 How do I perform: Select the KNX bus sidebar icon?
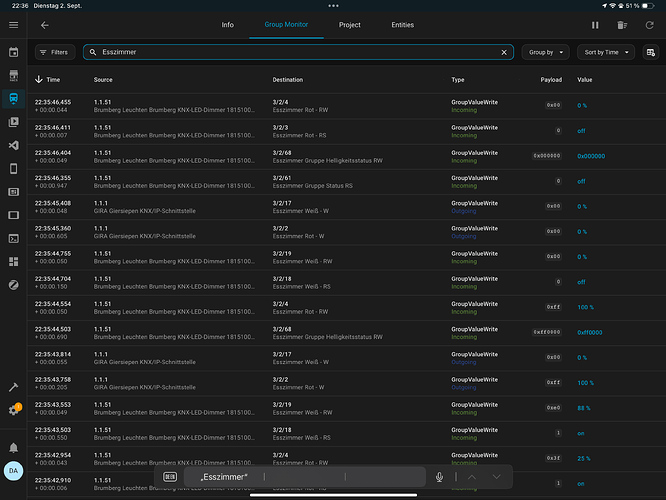click(x=14, y=99)
